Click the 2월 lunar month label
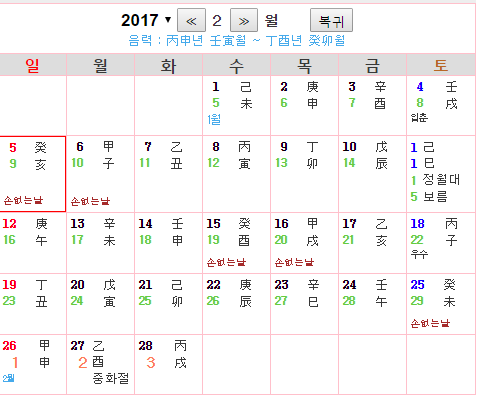The width and height of the screenshot is (480, 400). (x=8, y=378)
